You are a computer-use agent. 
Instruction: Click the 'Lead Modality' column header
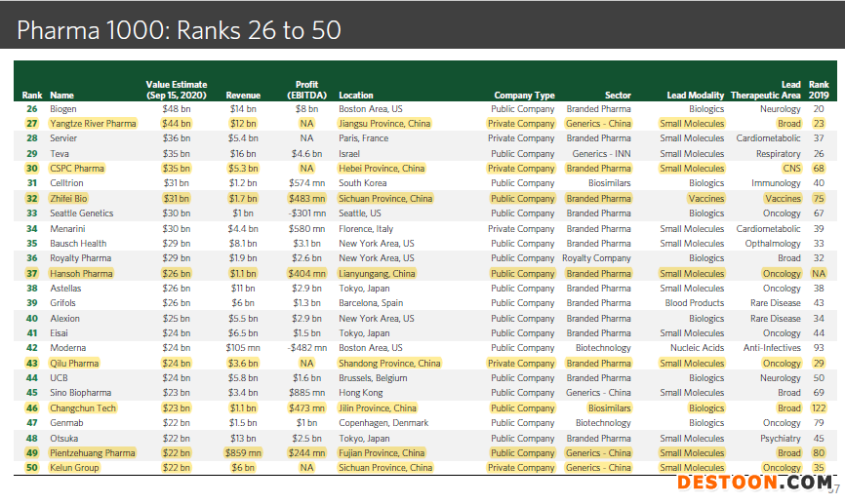pos(695,96)
